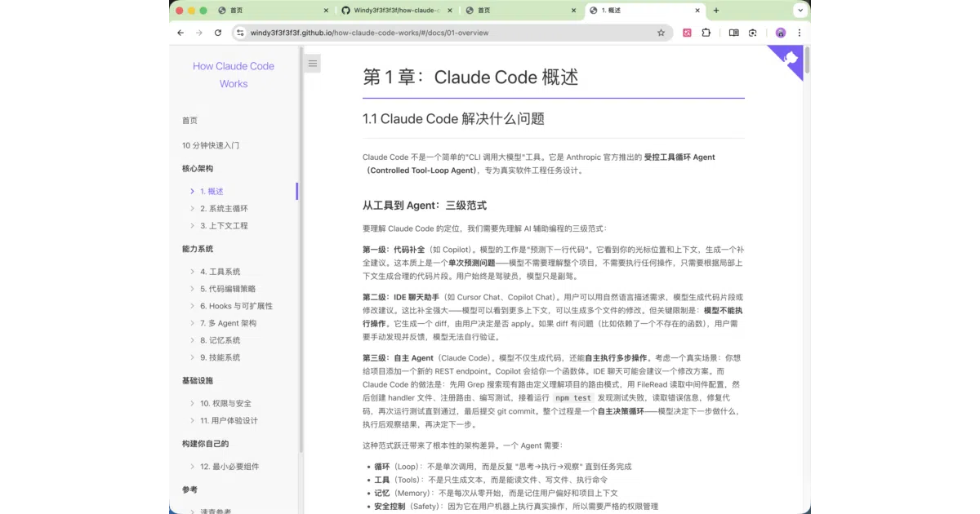
Task: Switch to the Windy3f3f3f3f GitHub tab
Action: point(396,11)
